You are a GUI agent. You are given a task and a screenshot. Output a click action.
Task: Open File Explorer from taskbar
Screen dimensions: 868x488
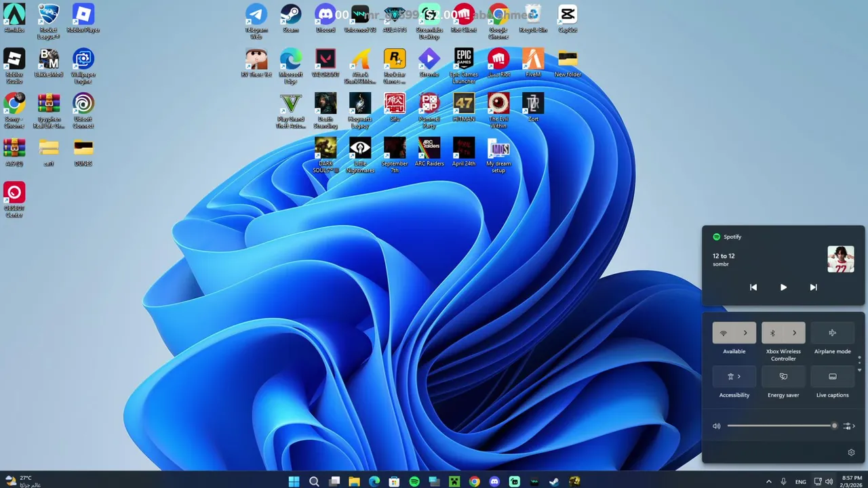(x=354, y=481)
